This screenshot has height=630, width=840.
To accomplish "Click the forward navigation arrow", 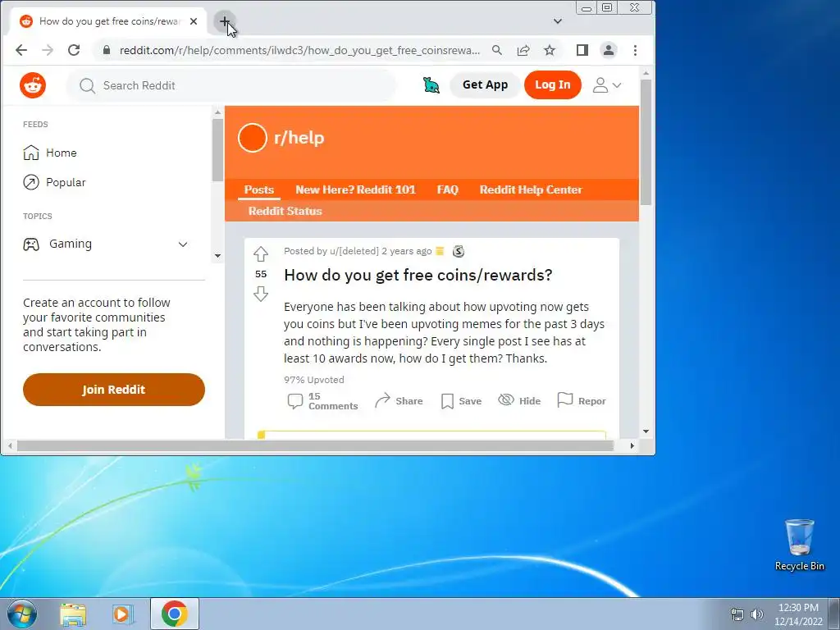I will coord(48,50).
